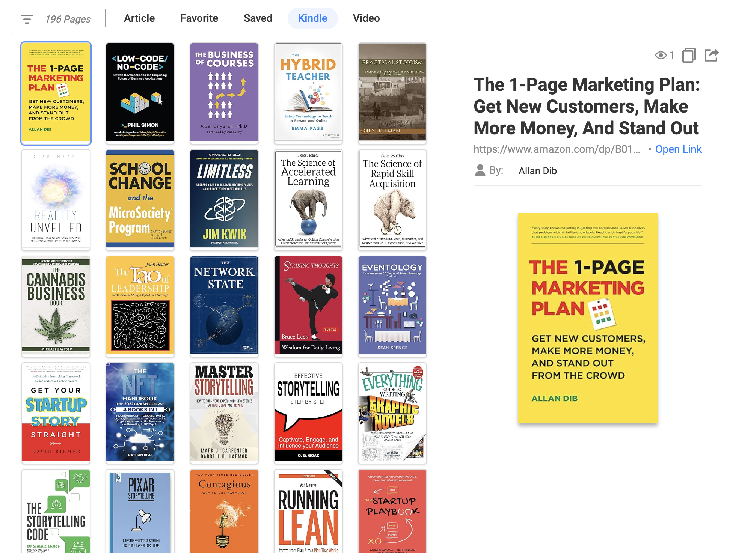Click the Amazon URL text

(556, 149)
